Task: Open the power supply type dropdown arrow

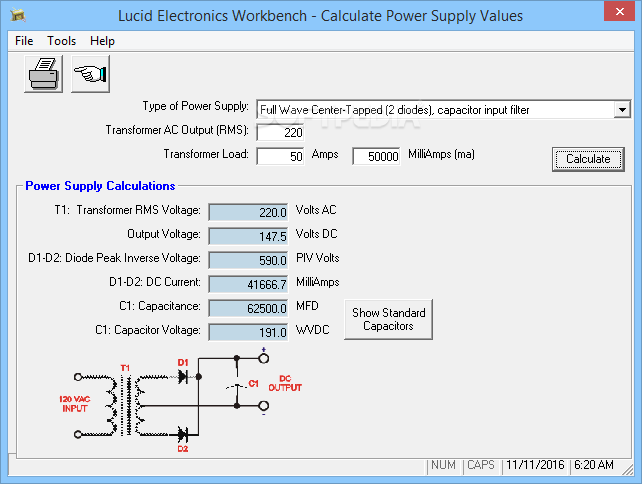Action: tap(622, 110)
